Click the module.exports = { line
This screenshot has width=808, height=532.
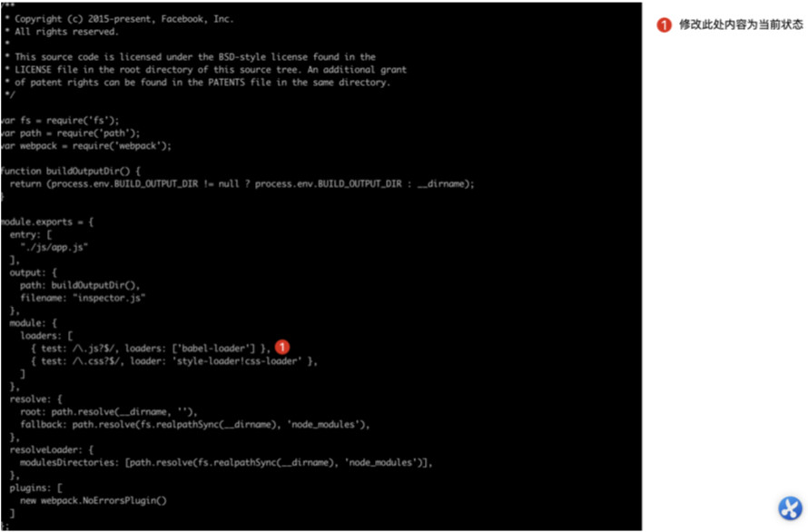point(47,222)
